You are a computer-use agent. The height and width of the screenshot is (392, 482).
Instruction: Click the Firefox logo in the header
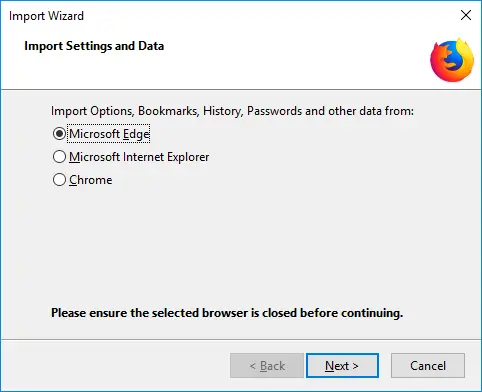[452, 60]
